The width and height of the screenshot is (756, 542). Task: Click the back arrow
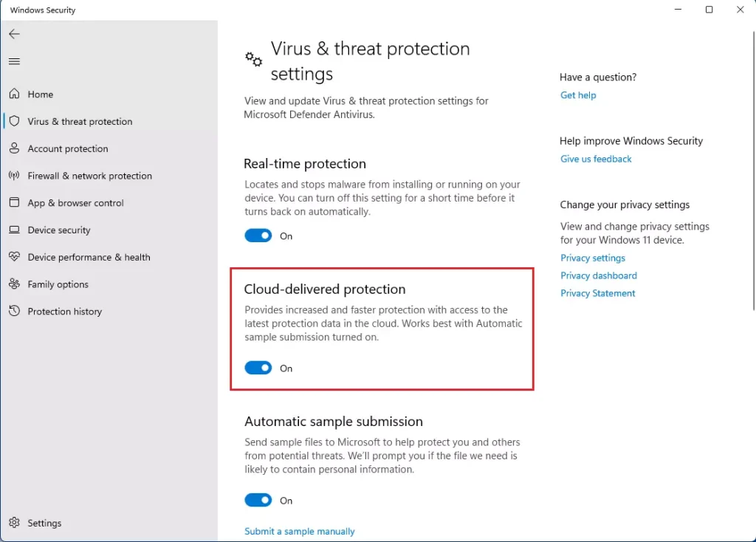(x=14, y=33)
